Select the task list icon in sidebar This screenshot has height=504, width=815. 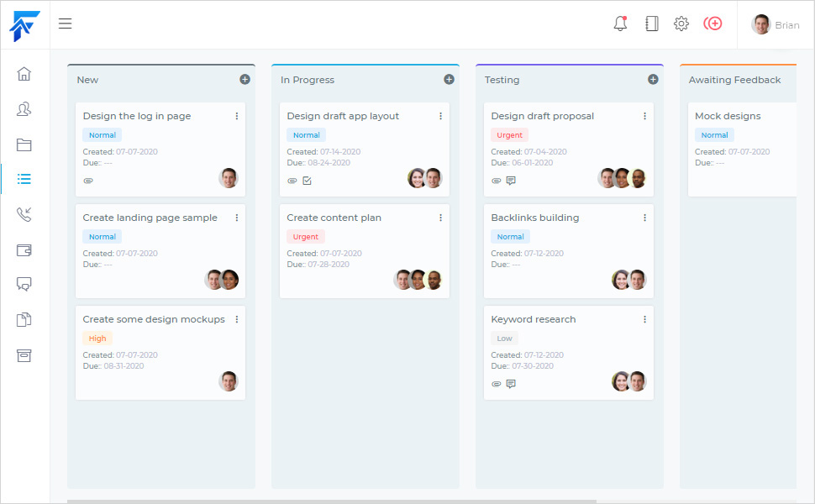click(x=24, y=179)
